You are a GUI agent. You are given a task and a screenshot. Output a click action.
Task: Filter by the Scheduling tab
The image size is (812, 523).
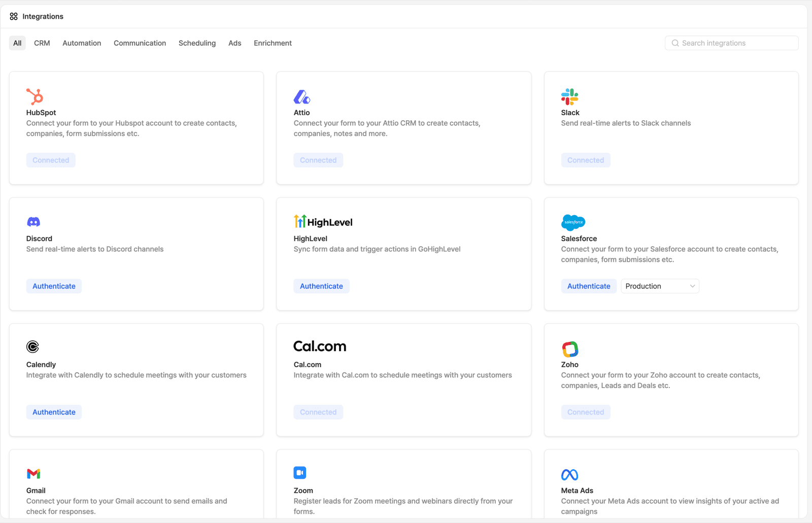point(197,43)
